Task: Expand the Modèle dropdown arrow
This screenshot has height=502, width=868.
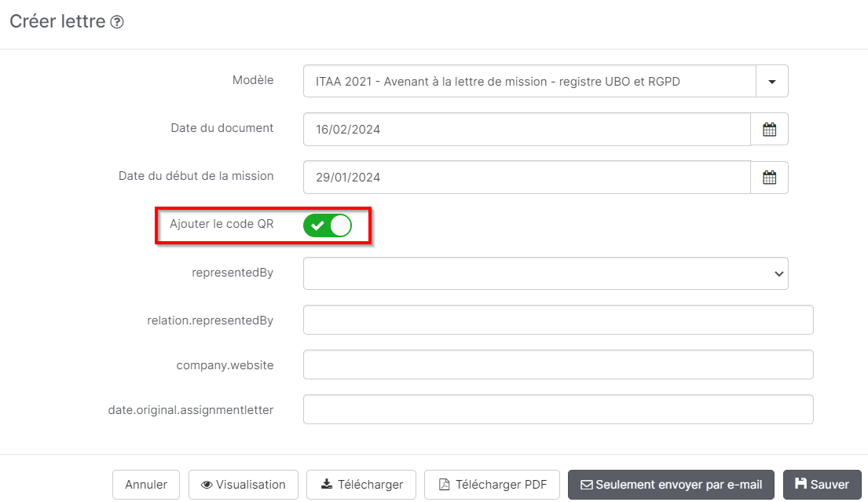Action: 772,81
